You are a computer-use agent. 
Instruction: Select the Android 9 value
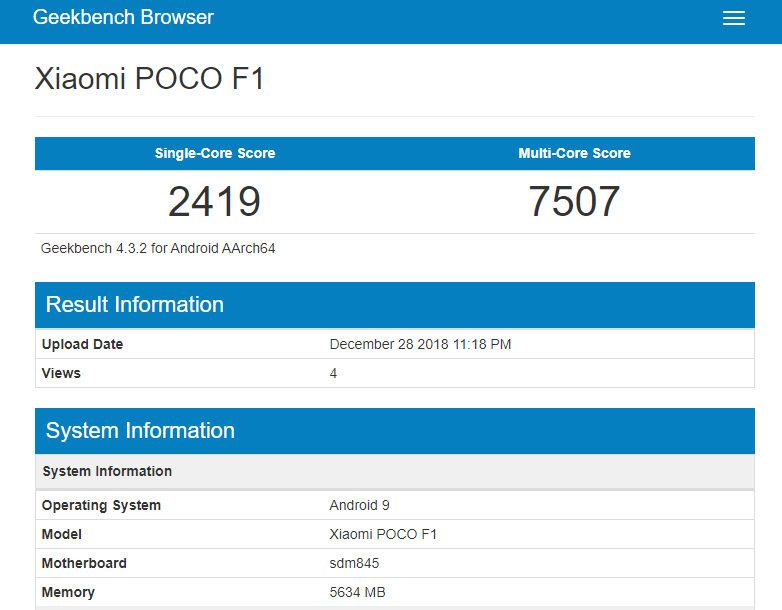point(359,505)
